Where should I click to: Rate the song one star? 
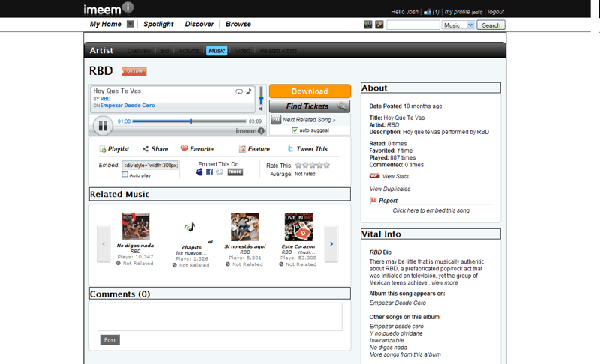(x=298, y=166)
